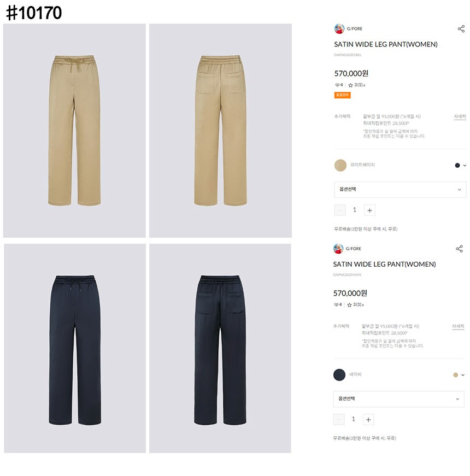Click G/FORE brand avatar on navy listing
470x476 pixels.
coord(338,248)
